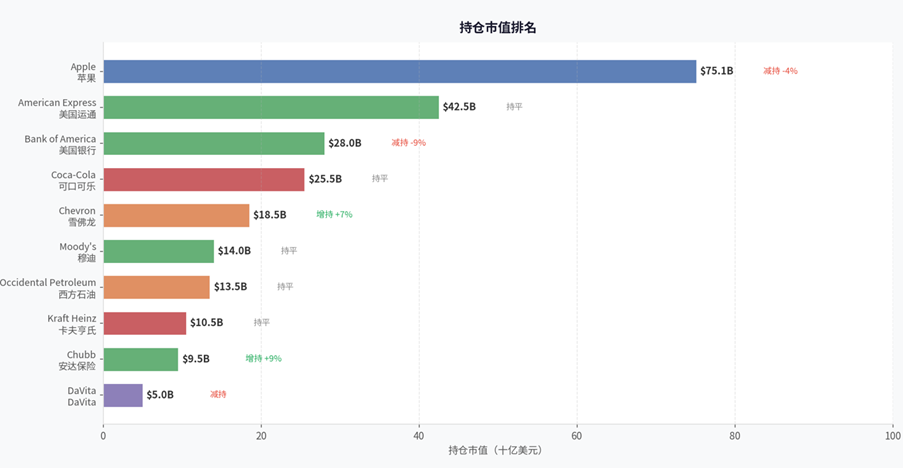Select the American Express green bar
903x468 pixels.
(271, 107)
